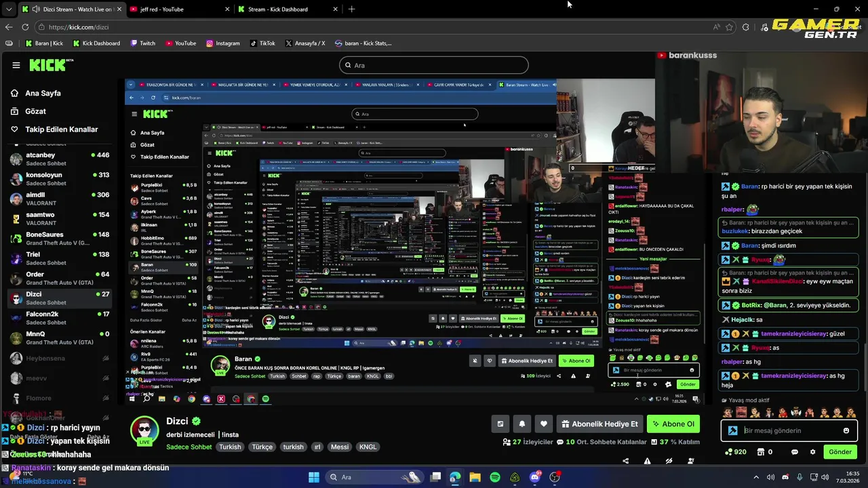Open konsoloyun channel in the sidebar
Screen dimensions: 868x488
tap(60, 179)
